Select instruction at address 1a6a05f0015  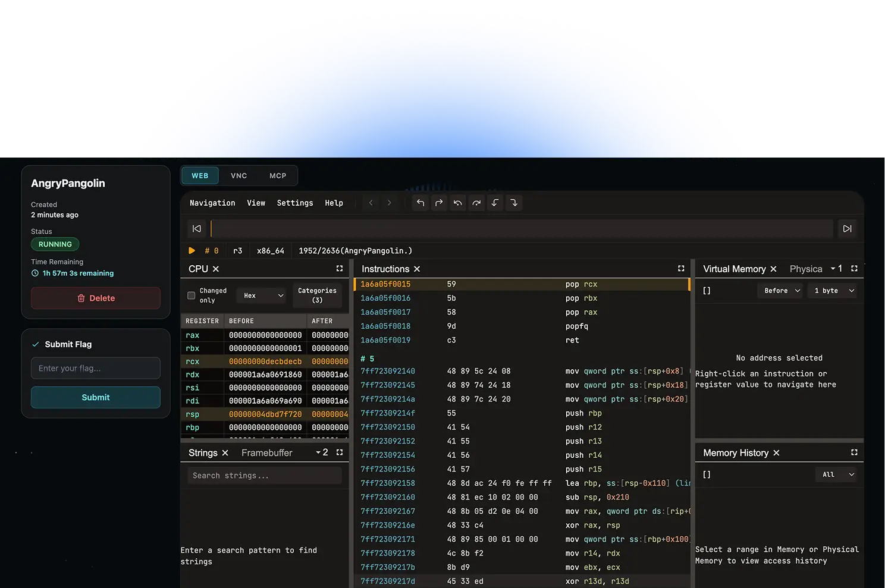pos(522,284)
